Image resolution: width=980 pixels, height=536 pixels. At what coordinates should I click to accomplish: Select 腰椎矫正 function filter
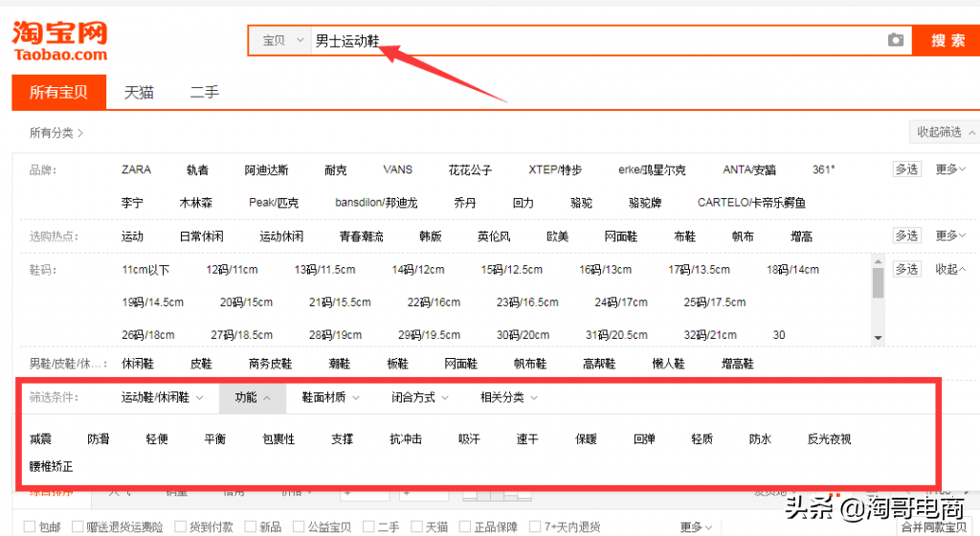pyautogui.click(x=52, y=467)
